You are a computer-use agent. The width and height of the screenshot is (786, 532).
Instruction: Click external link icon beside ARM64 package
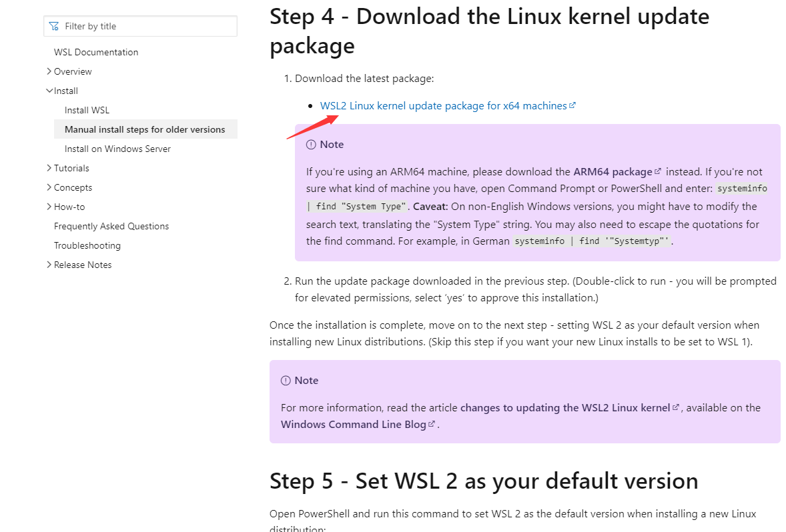point(658,171)
